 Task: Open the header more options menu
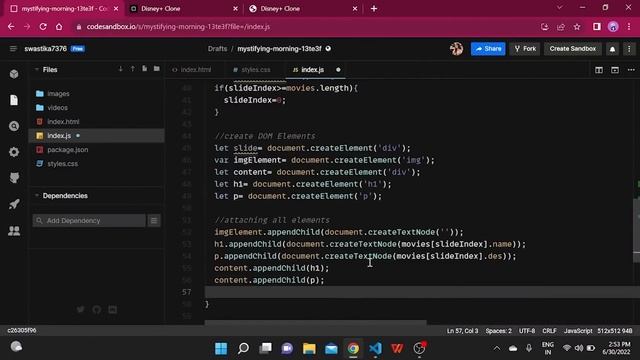[629, 49]
